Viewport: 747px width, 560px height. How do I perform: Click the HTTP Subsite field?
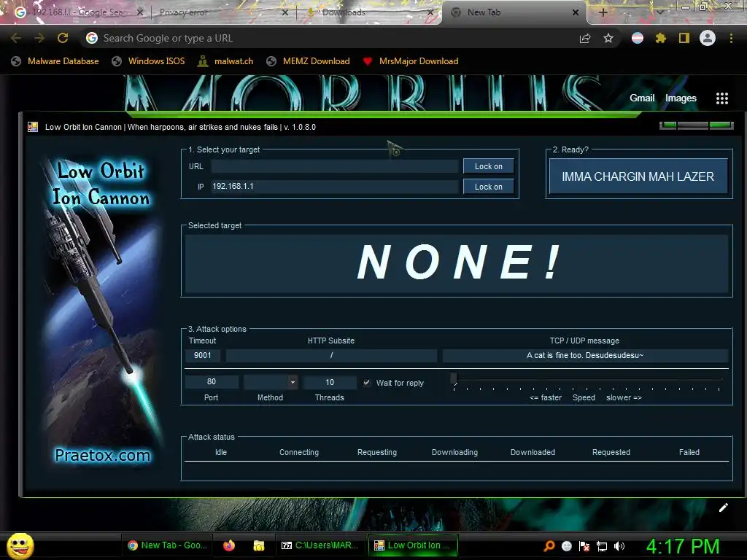coord(331,355)
